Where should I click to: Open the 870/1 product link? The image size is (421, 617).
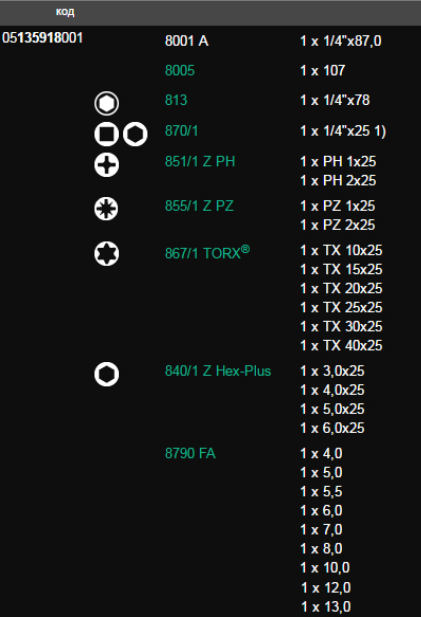tap(181, 131)
